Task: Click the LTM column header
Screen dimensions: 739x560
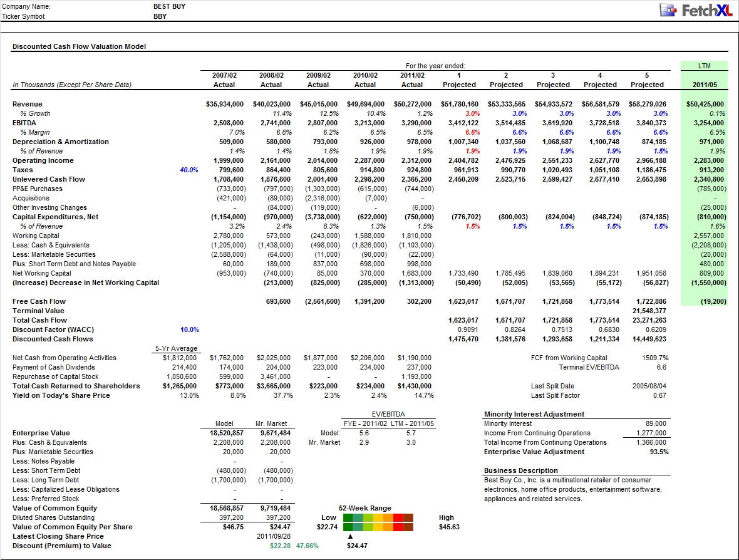Action: tap(704, 66)
